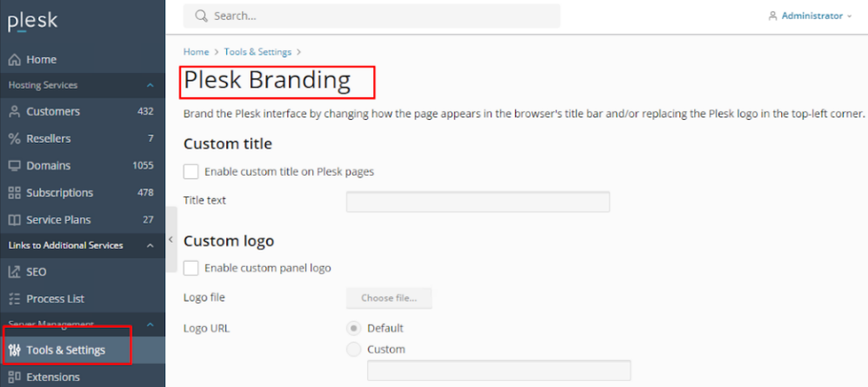Click the Process List icon
The height and width of the screenshot is (387, 868).
pyautogui.click(x=15, y=299)
